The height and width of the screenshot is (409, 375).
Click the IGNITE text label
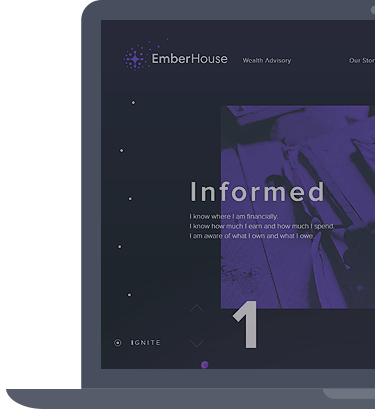146,343
